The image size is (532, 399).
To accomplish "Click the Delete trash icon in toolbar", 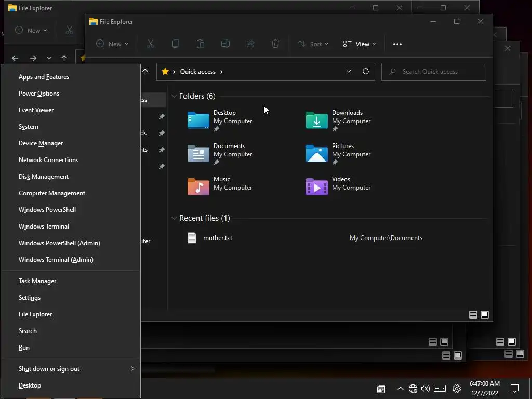I will click(x=275, y=44).
